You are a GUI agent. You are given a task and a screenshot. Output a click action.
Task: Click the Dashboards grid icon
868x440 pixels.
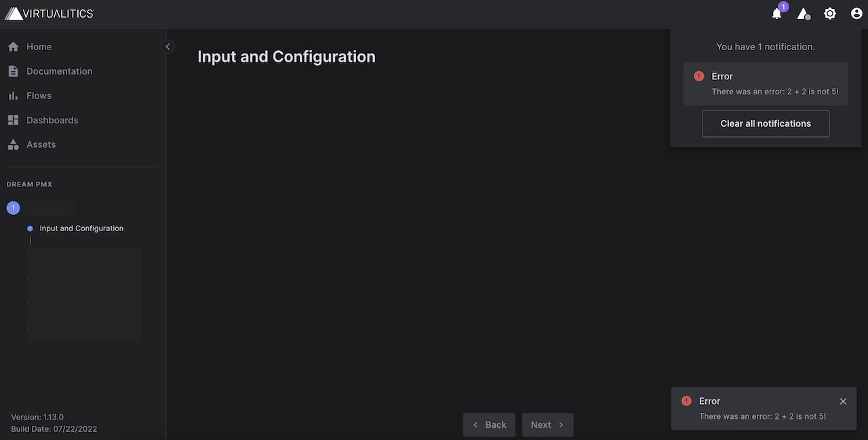pos(13,120)
